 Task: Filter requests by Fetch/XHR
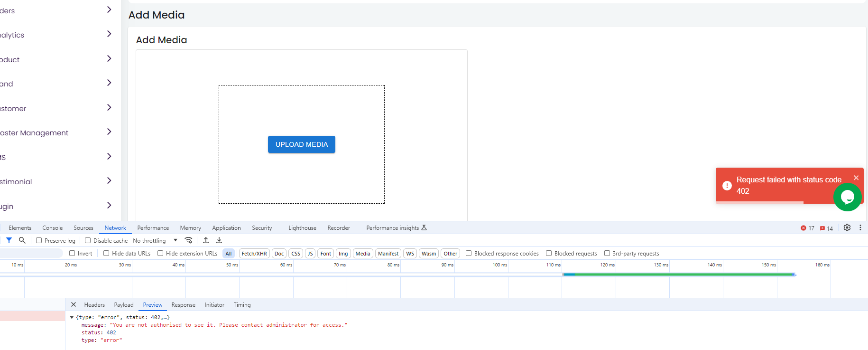click(254, 254)
